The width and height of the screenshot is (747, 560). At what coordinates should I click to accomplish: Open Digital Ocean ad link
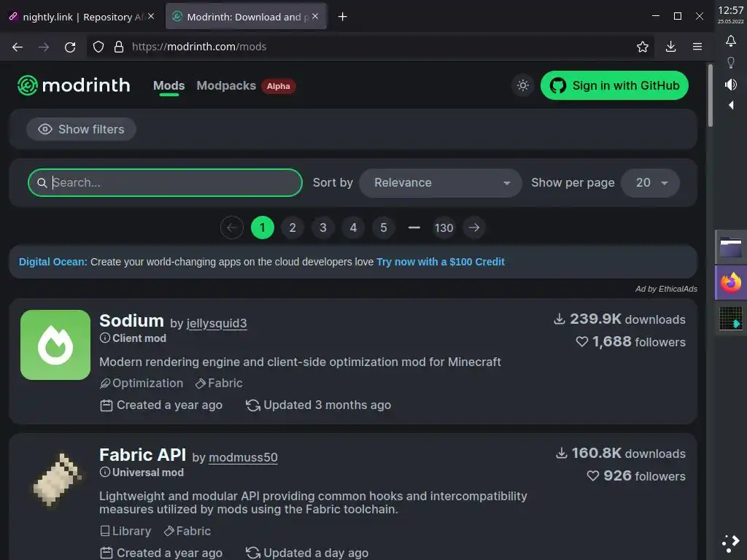[53, 262]
